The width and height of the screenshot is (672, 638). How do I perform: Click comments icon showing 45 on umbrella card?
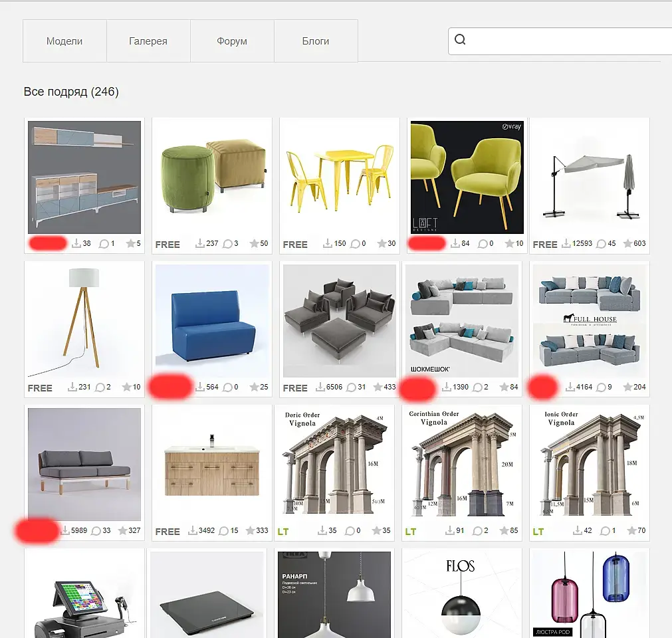coord(602,244)
